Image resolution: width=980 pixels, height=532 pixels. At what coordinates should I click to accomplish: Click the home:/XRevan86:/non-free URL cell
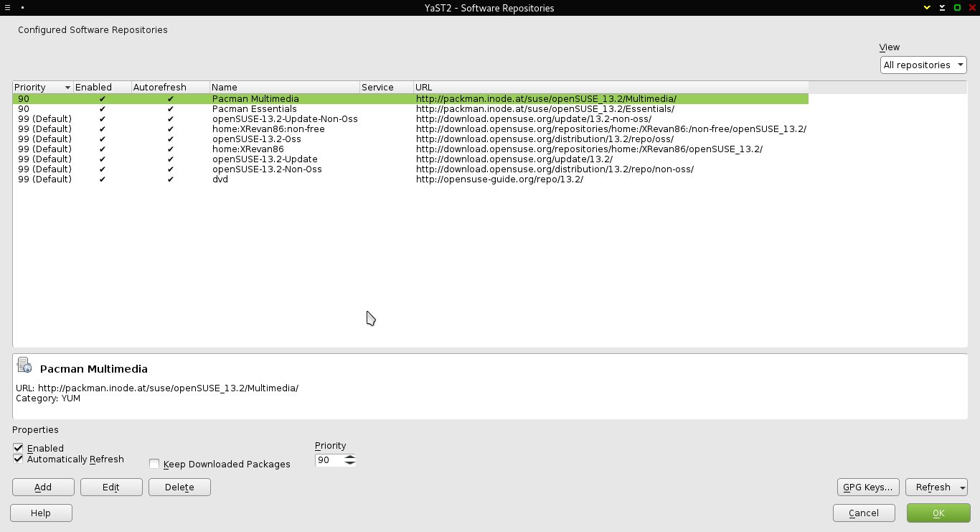611,129
